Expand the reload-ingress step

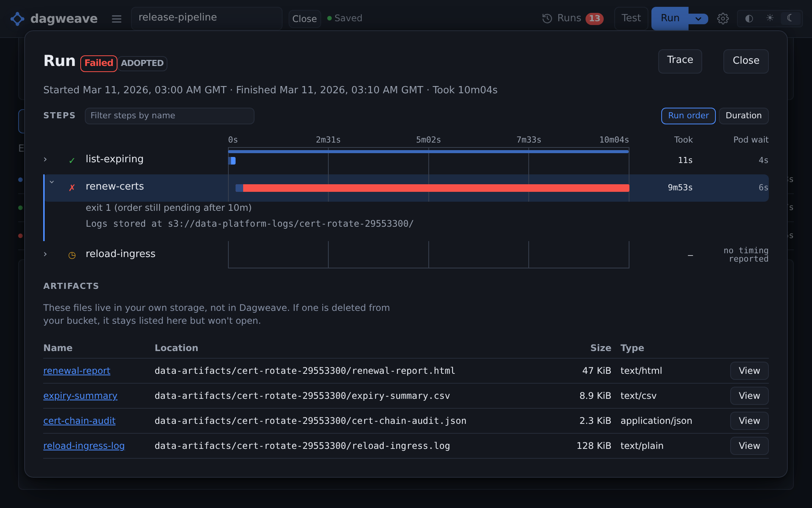tap(45, 254)
